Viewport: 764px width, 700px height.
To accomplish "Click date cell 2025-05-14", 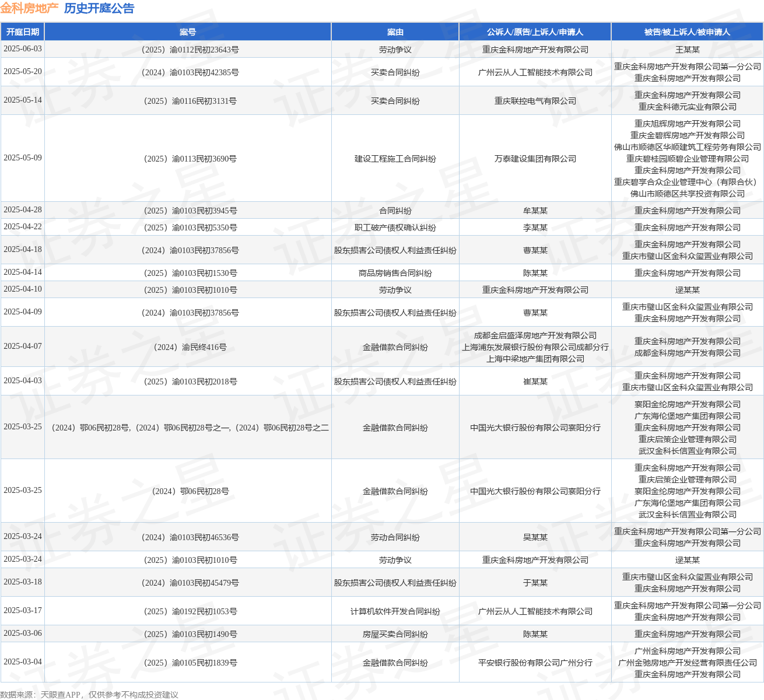I will pyautogui.click(x=23, y=100).
